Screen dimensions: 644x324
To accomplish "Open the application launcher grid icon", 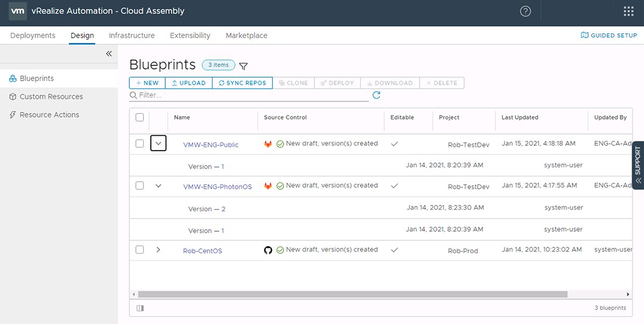I will coord(627,11).
